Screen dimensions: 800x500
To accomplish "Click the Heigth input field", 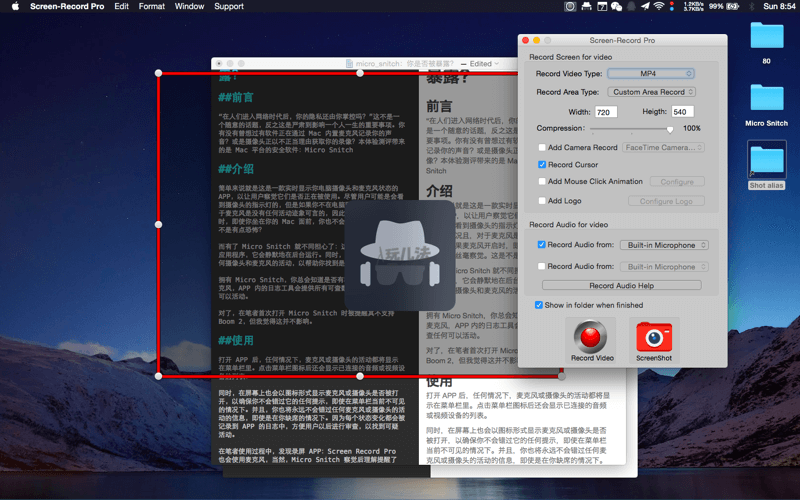I will [683, 112].
